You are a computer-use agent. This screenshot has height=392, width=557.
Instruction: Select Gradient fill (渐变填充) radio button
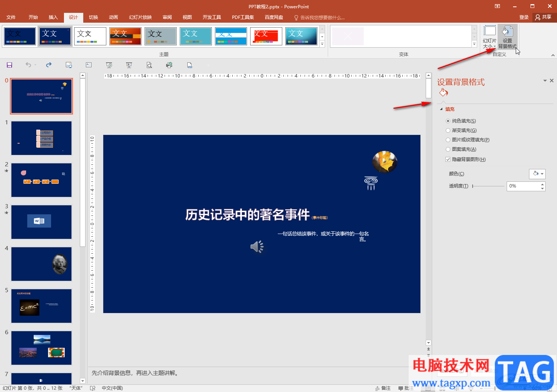[448, 130]
